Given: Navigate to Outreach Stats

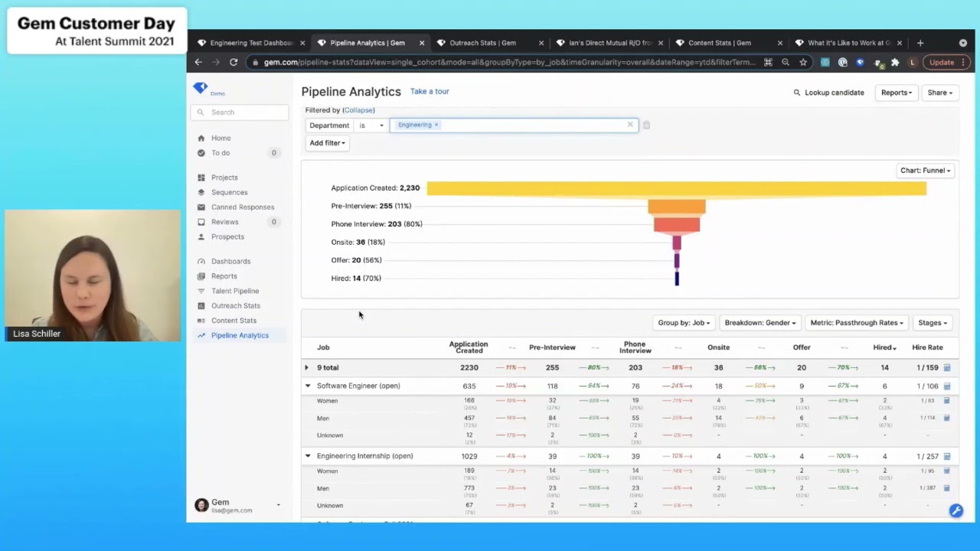Looking at the screenshot, I should pos(236,305).
